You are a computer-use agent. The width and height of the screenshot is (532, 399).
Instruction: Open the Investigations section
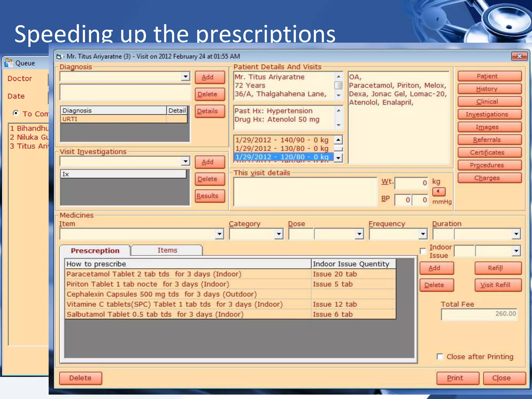pyautogui.click(x=490, y=114)
